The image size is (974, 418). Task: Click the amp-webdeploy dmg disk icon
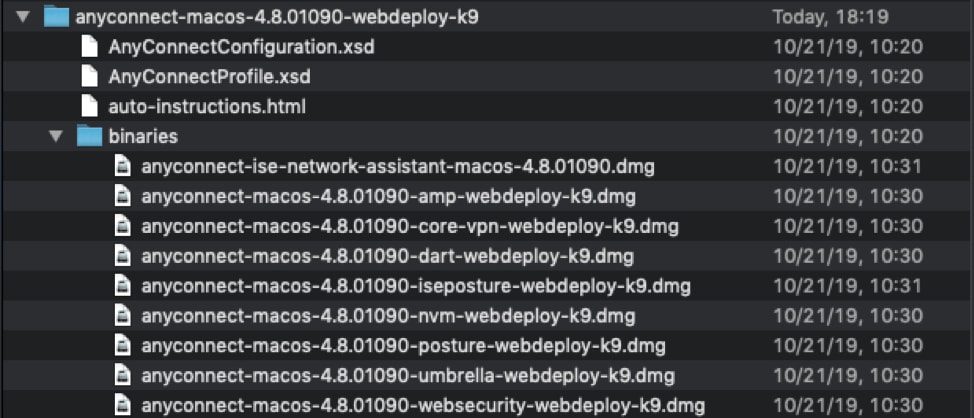tap(122, 196)
